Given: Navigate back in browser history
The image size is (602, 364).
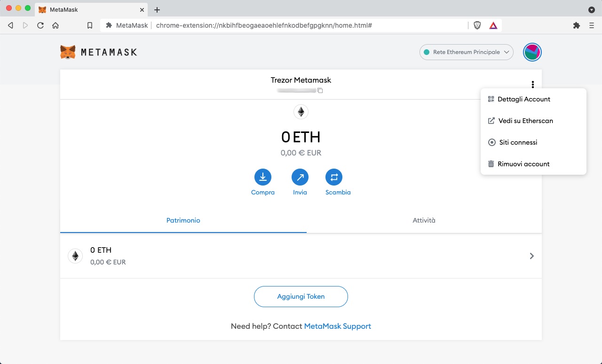Looking at the screenshot, I should click(x=10, y=25).
